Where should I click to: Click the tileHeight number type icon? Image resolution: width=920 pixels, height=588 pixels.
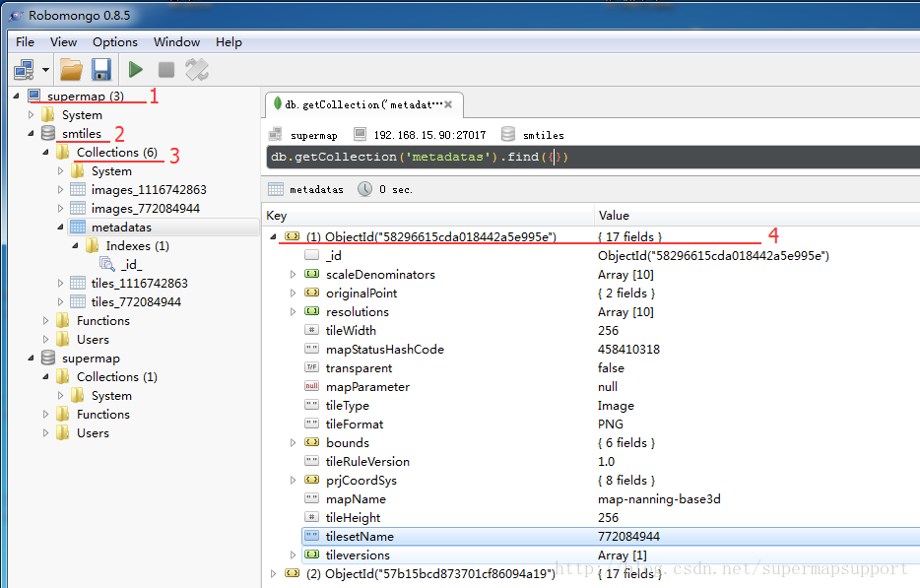[x=311, y=517]
